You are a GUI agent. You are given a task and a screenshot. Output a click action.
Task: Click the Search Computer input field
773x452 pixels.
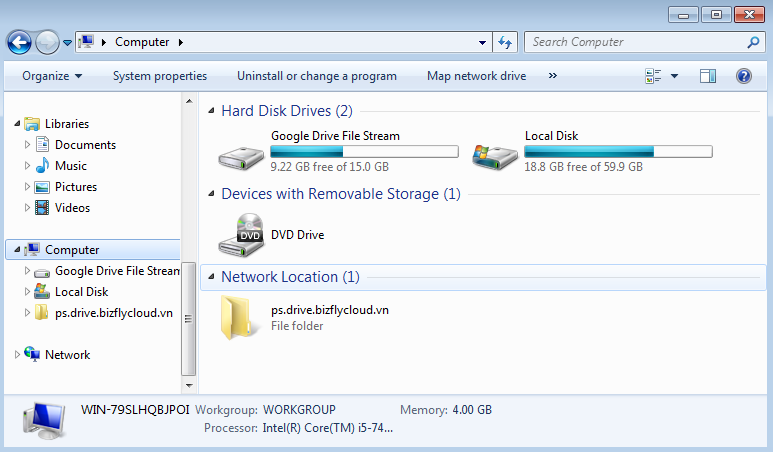click(x=636, y=42)
